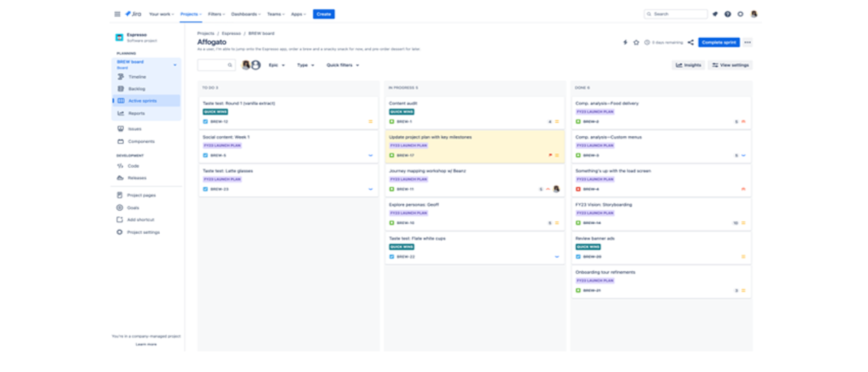The width and height of the screenshot is (868, 372).
Task: Click BREW board in the breadcrumb
Action: (x=261, y=33)
